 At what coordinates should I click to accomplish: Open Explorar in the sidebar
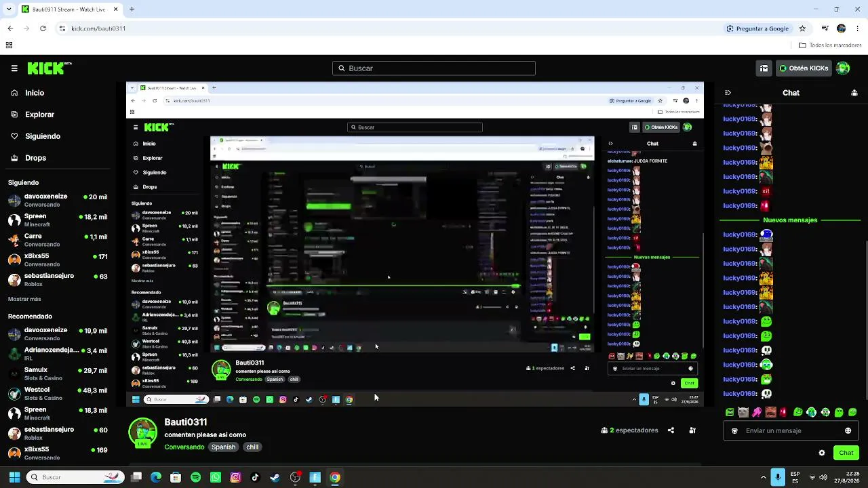39,115
